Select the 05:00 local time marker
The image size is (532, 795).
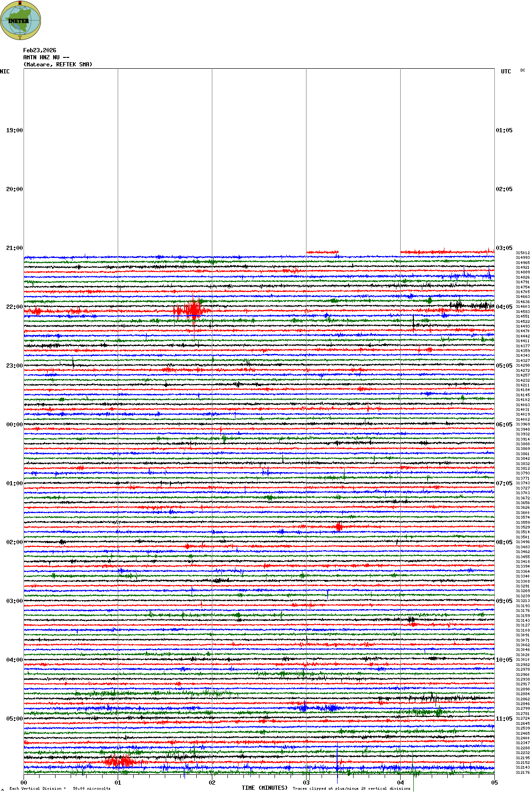click(x=14, y=719)
